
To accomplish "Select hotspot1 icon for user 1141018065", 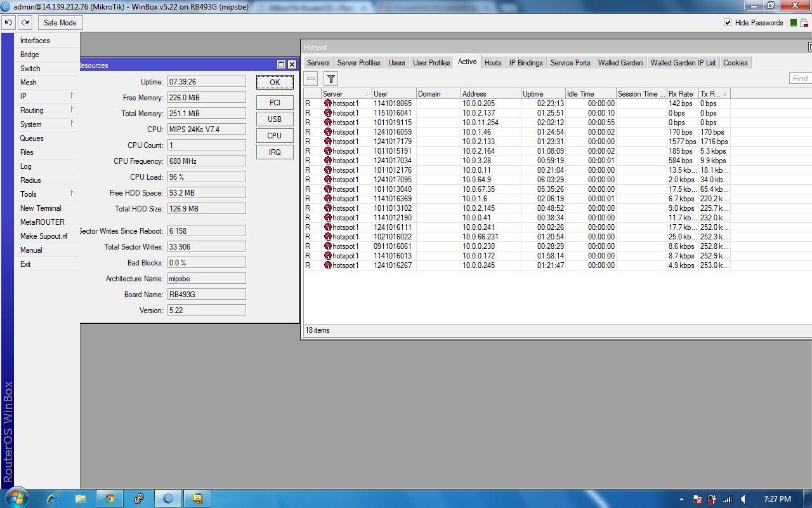I will 328,104.
